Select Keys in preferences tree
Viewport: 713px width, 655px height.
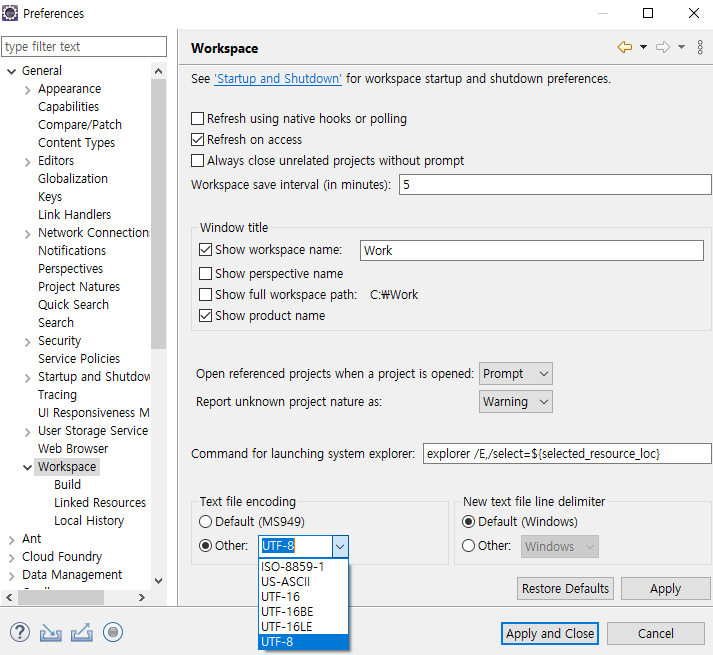point(50,196)
